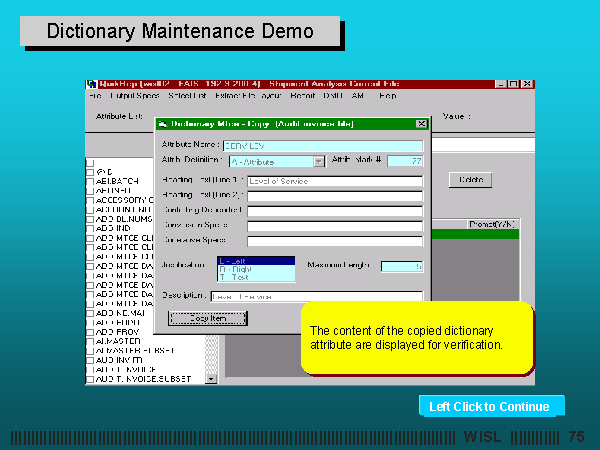Click 'Left Click to Continue' button

[490, 406]
